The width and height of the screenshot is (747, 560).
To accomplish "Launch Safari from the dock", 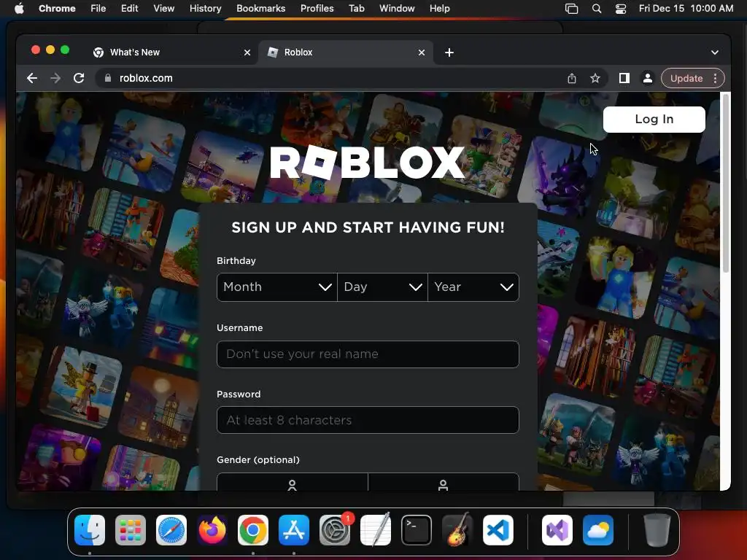I will 171,530.
